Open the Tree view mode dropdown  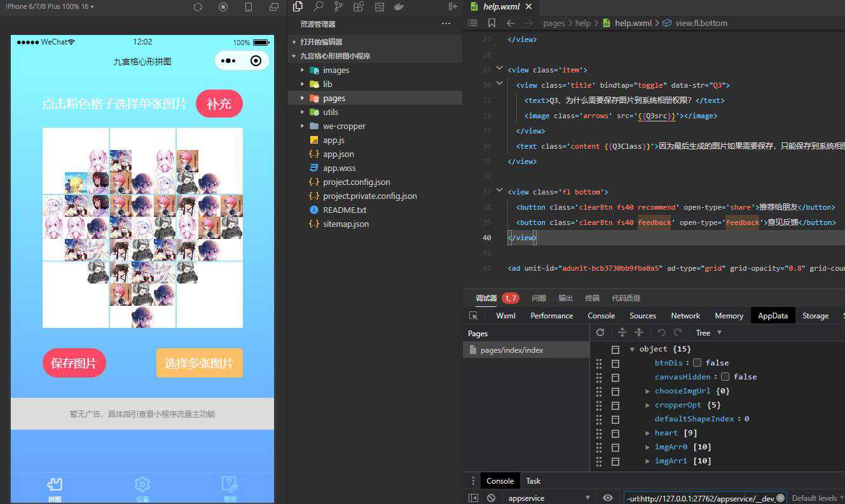pos(708,332)
